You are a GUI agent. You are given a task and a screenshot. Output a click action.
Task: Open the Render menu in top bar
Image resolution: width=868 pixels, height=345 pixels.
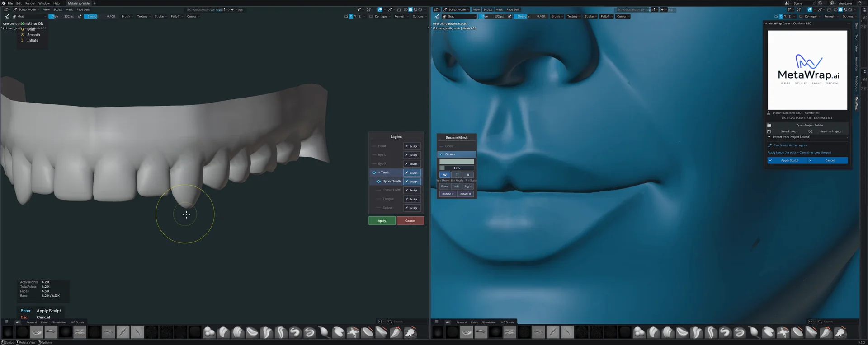30,3
